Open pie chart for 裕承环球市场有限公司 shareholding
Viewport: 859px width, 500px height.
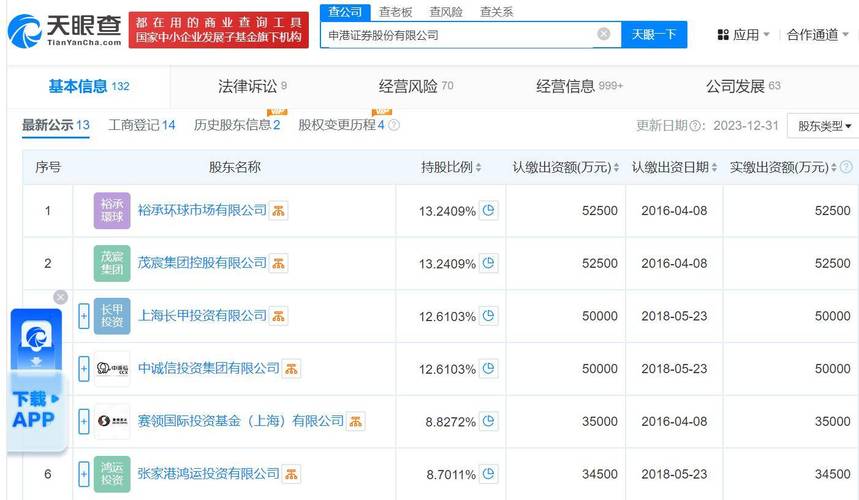click(x=489, y=211)
